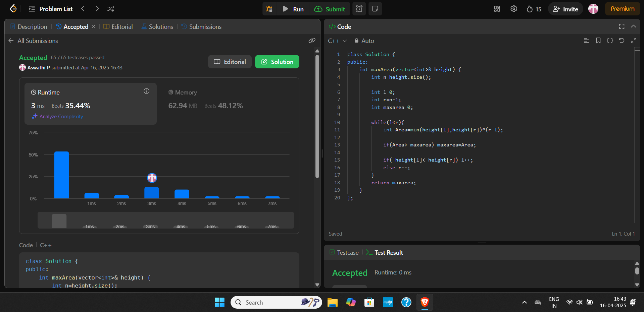Click the Analyze Complexity link

[x=57, y=117]
